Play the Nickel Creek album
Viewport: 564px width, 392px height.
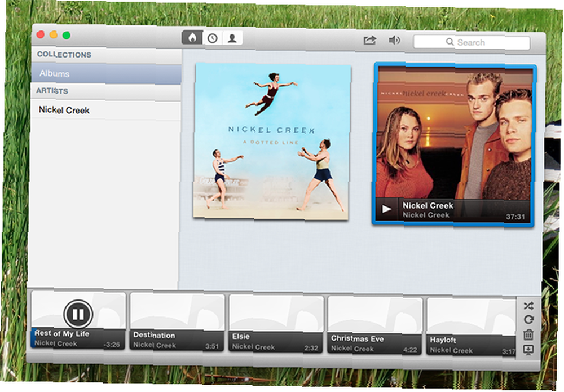[x=387, y=209]
